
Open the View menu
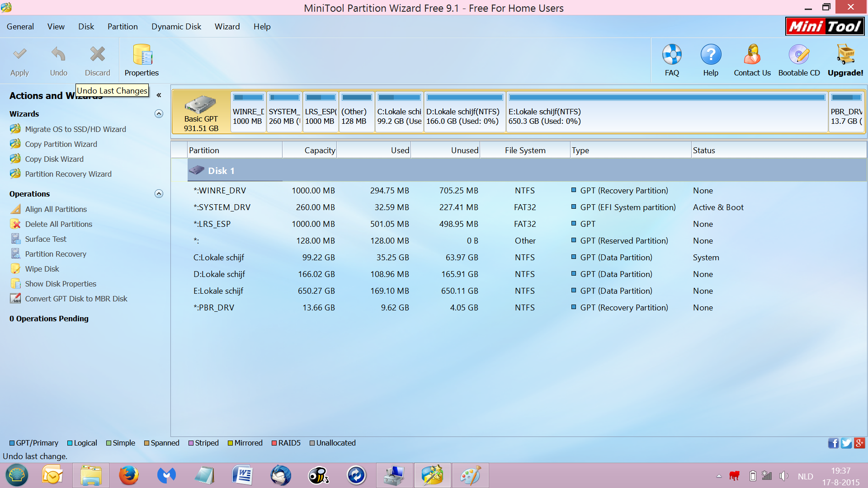pos(56,27)
